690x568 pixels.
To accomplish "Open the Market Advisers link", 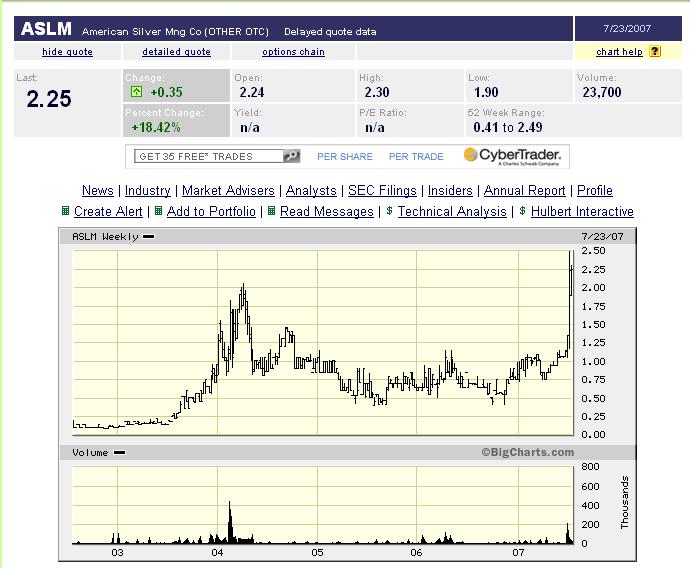I will [x=228, y=190].
